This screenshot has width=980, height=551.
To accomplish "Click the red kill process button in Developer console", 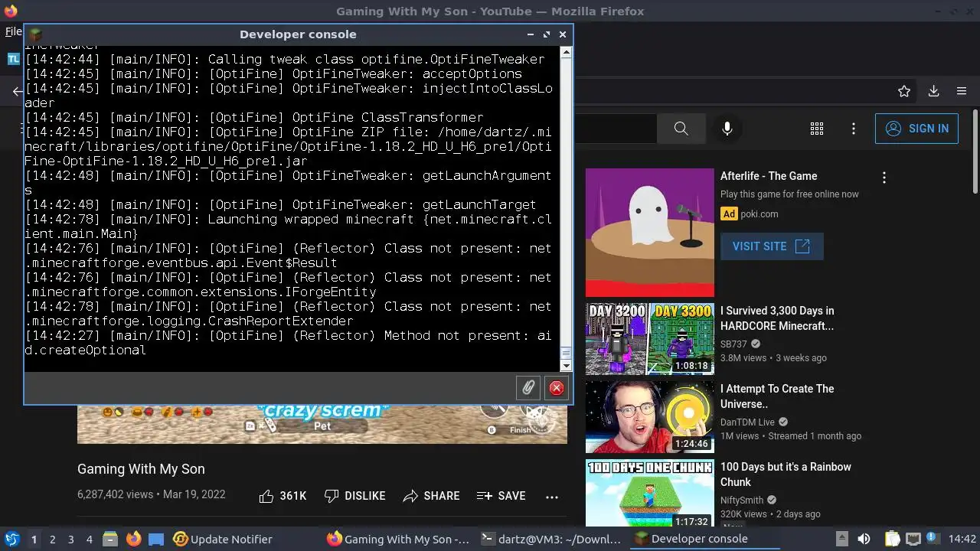I will click(557, 388).
